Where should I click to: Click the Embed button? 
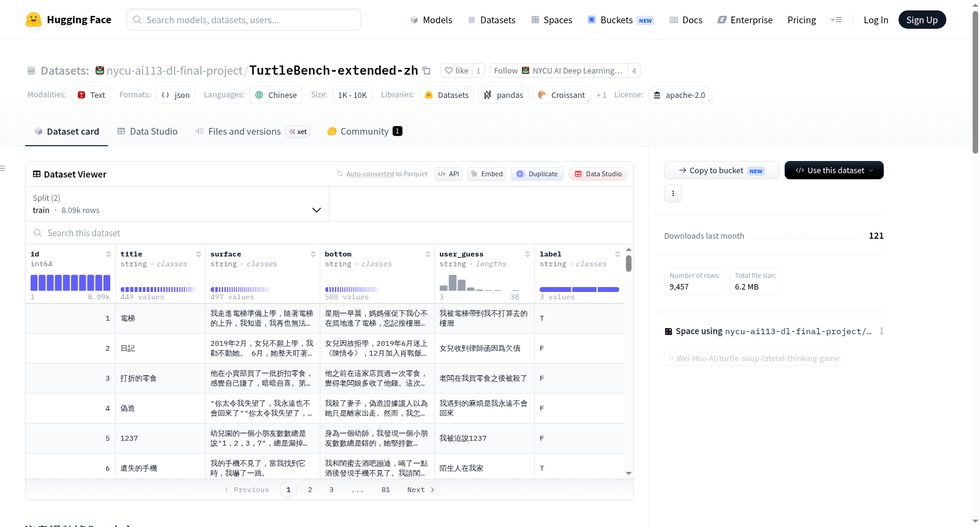[486, 174]
